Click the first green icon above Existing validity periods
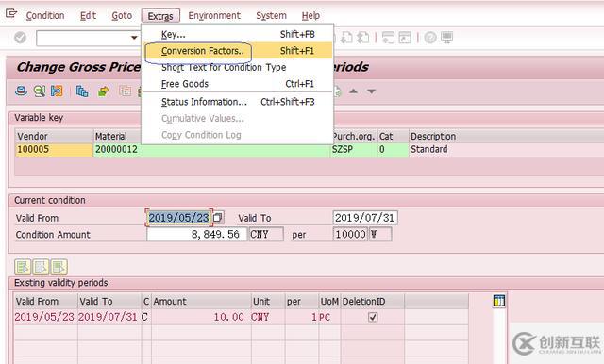This screenshot has width=604, height=364. point(23,267)
